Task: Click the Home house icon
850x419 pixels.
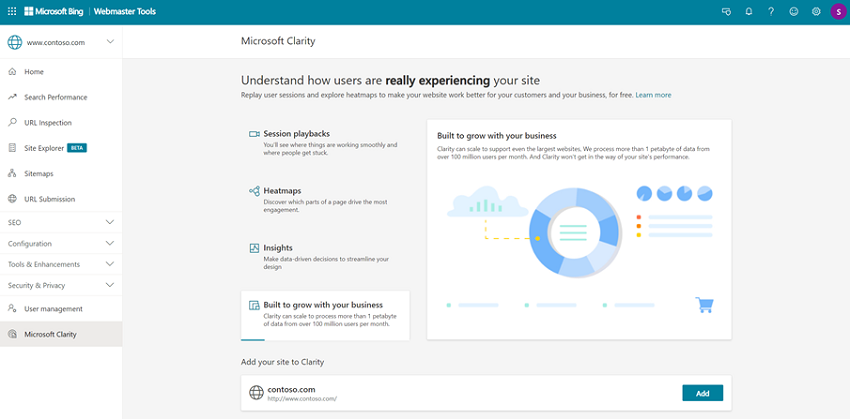Action: tap(12, 72)
